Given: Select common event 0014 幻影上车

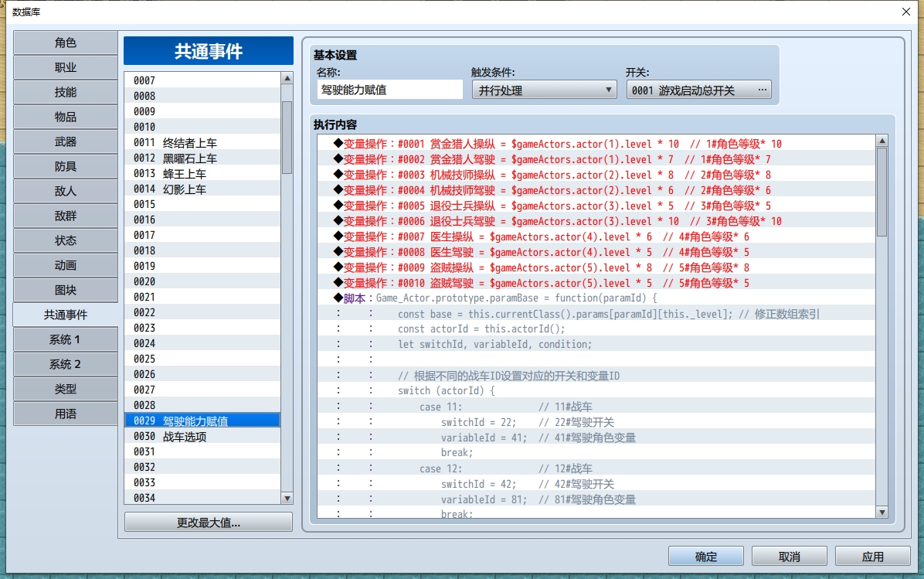Looking at the screenshot, I should 202,189.
